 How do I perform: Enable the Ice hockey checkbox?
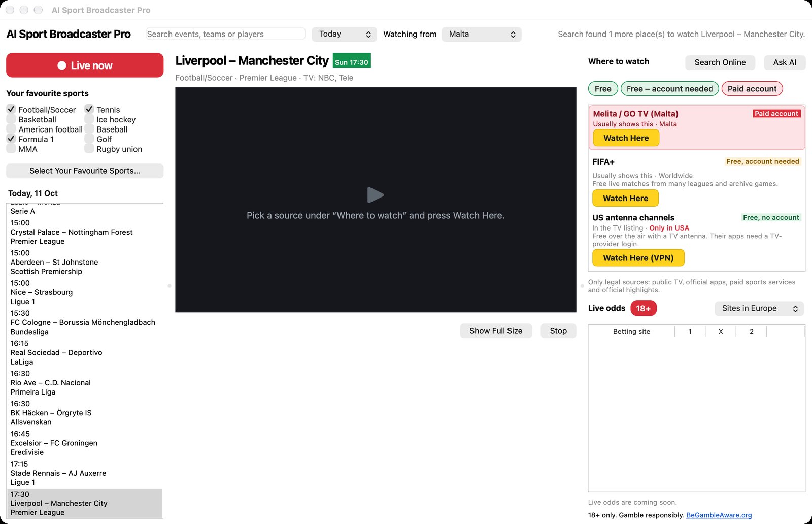point(89,119)
